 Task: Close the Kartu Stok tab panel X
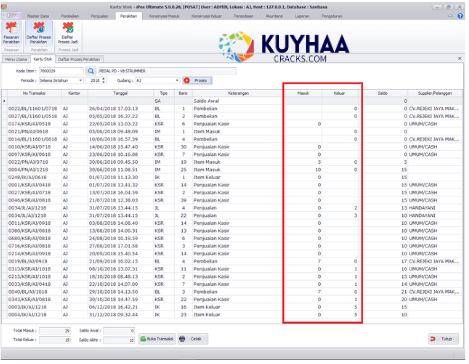coord(460,58)
